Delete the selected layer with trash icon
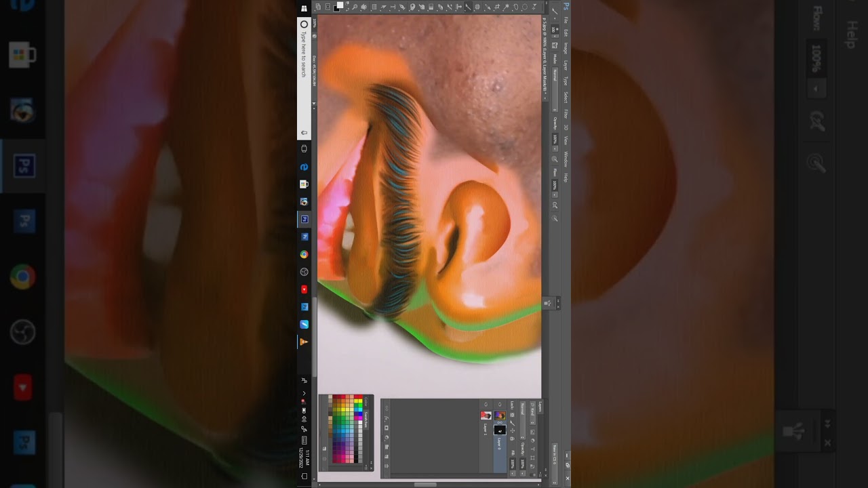This screenshot has height=488, width=868. click(387, 466)
